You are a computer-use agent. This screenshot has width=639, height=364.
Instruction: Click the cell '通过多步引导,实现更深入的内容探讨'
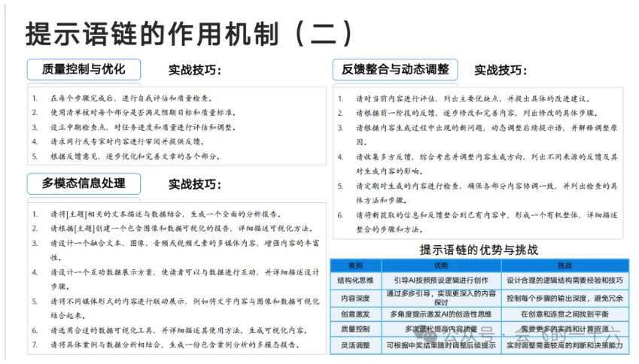(441, 298)
